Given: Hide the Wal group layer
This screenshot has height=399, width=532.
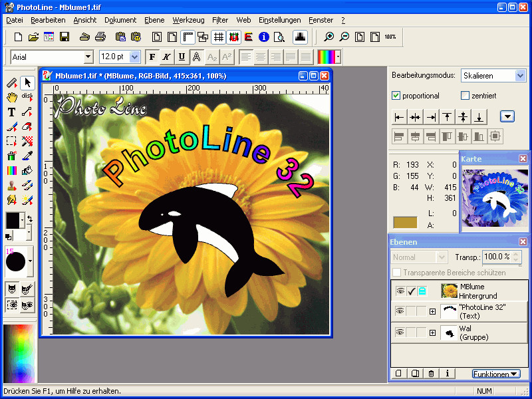Looking at the screenshot, I should (x=400, y=333).
